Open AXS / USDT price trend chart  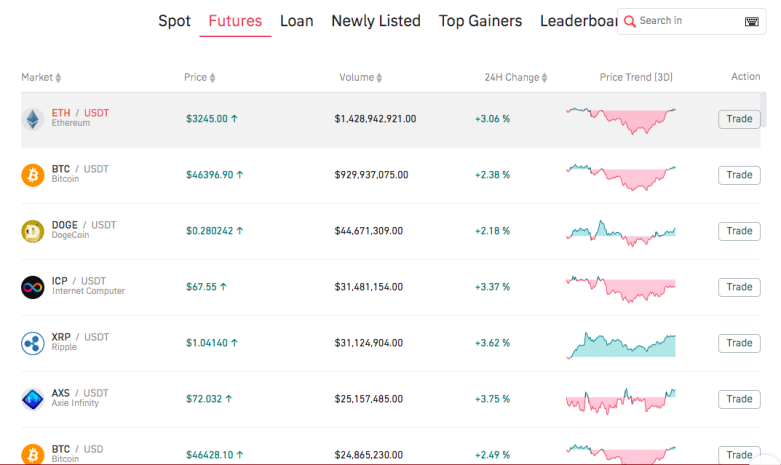click(621, 401)
